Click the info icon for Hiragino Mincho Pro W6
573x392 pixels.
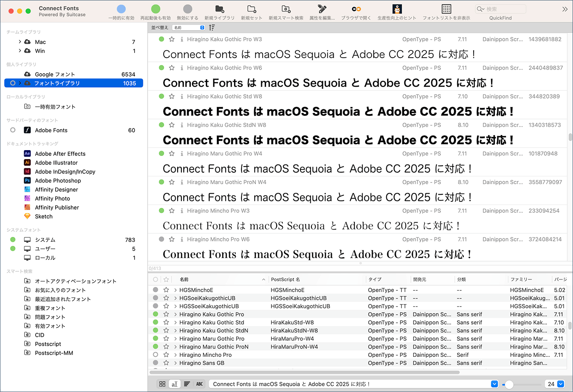182,239
